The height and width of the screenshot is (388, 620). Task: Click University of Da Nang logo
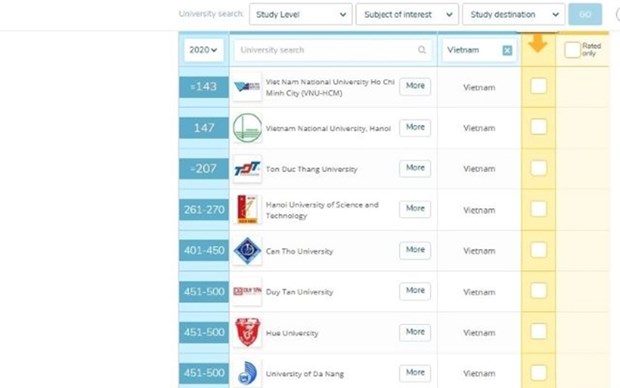247,373
